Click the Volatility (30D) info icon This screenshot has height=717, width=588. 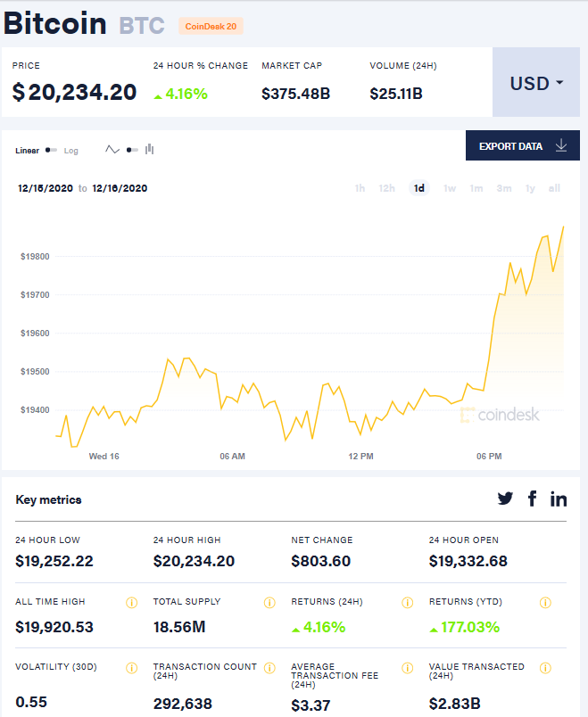click(132, 668)
